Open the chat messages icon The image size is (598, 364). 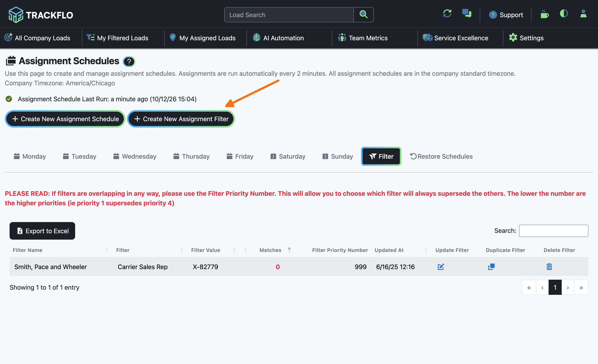click(x=466, y=14)
